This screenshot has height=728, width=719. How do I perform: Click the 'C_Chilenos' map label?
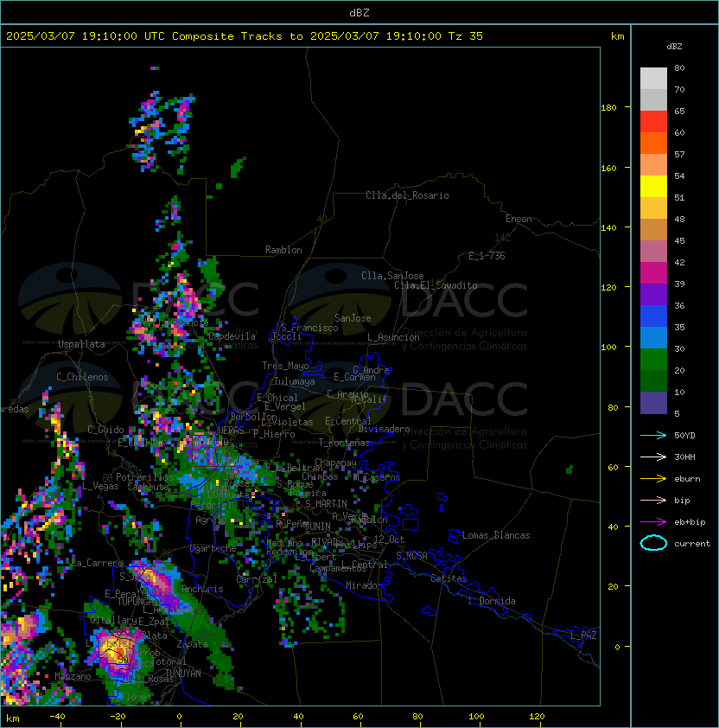click(82, 377)
